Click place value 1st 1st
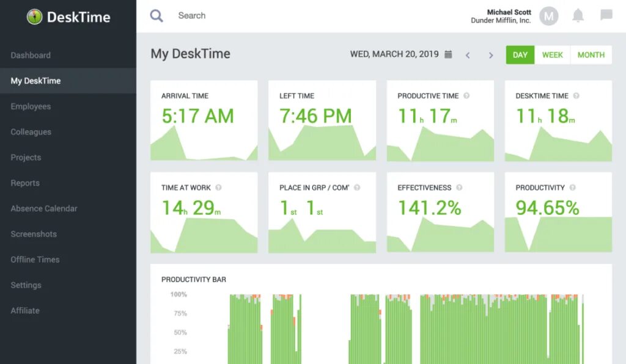The height and width of the screenshot is (364, 626). pyautogui.click(x=301, y=208)
